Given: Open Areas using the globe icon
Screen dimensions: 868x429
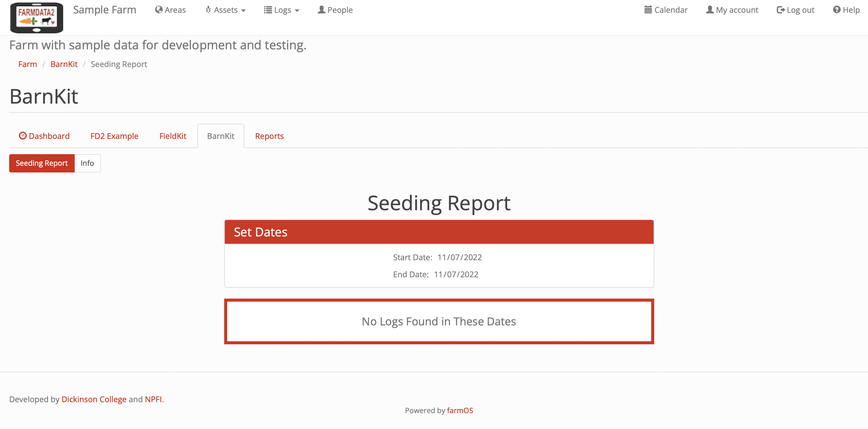Looking at the screenshot, I should pos(158,10).
